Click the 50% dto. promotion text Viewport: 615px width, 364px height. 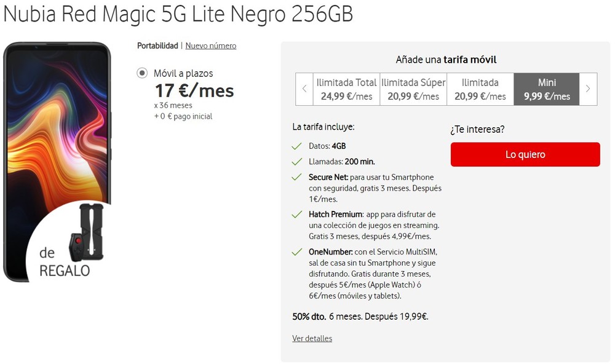(360, 317)
